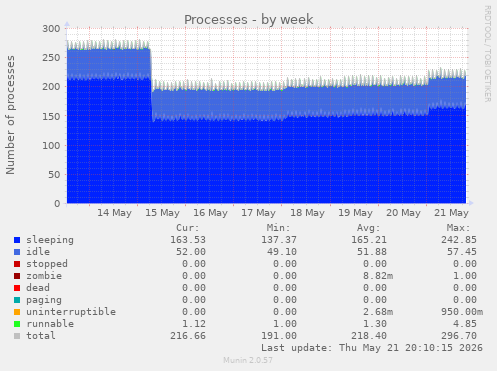Click idle current value 52.00

click(191, 252)
